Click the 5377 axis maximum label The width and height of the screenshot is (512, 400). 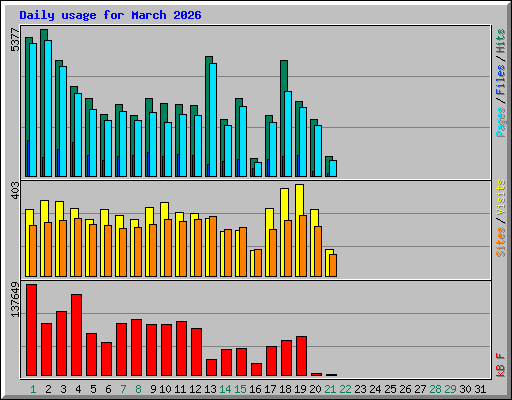click(15, 40)
